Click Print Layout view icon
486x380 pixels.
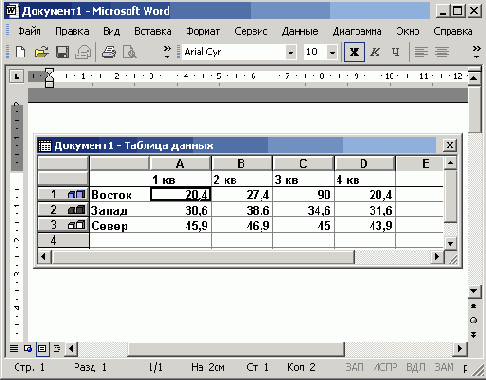coord(42,349)
